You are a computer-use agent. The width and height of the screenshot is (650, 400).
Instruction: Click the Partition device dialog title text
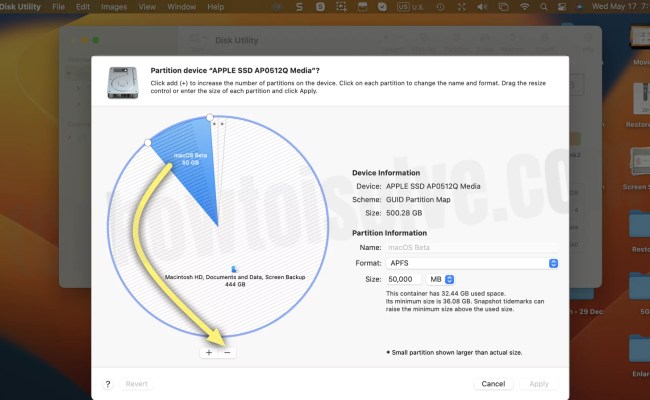pos(235,70)
